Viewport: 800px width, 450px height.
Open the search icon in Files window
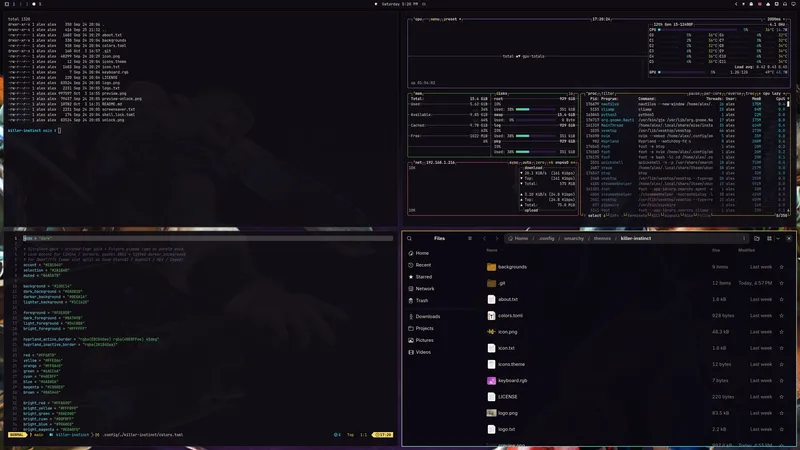pos(409,238)
